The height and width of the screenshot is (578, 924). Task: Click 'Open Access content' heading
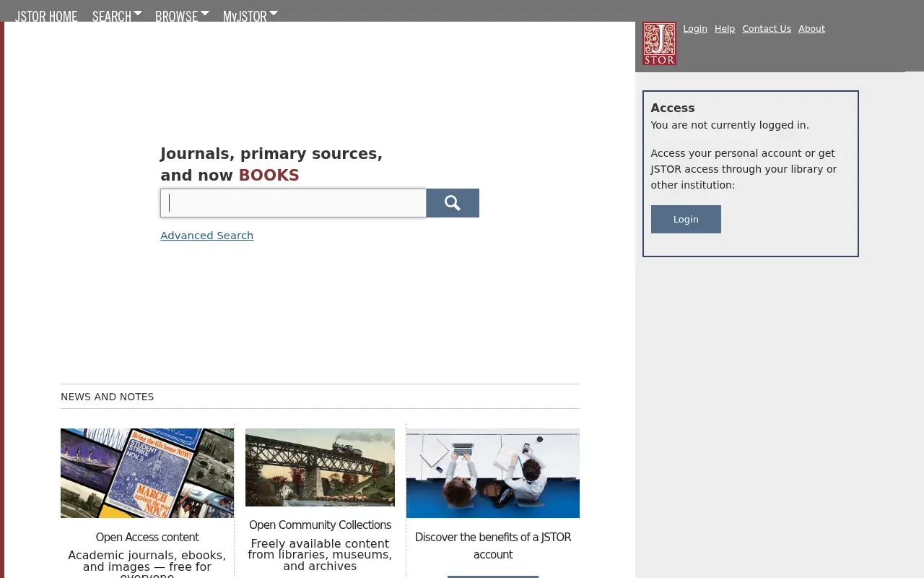(x=147, y=538)
